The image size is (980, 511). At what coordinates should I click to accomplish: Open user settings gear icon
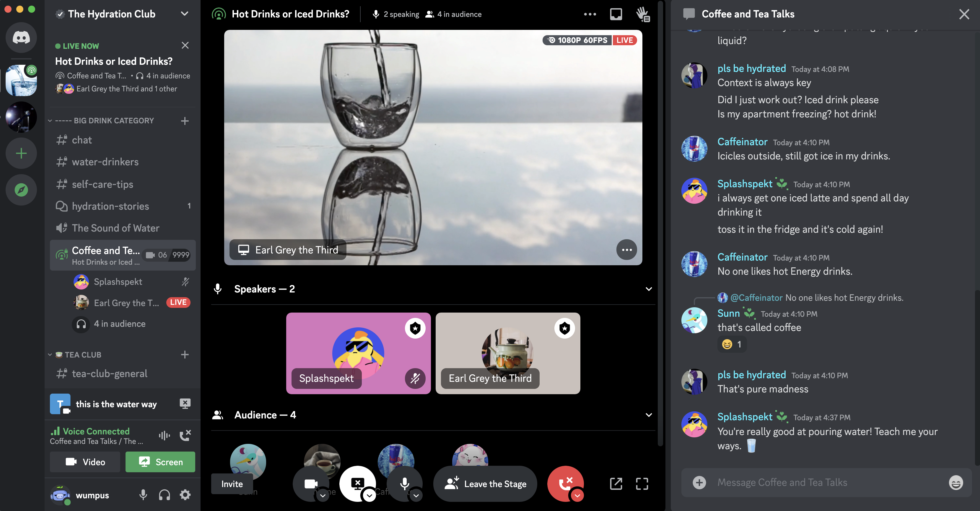(185, 495)
